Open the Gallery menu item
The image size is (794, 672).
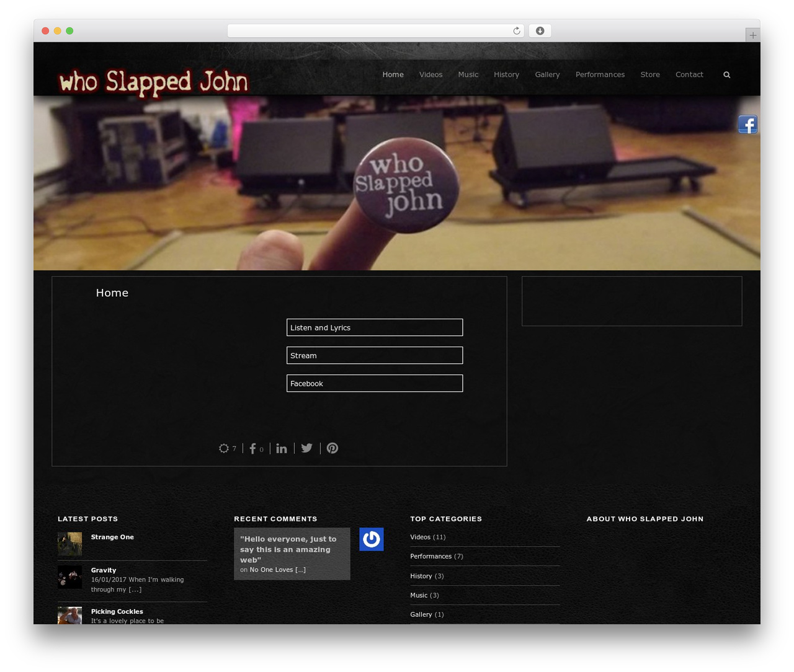point(547,74)
